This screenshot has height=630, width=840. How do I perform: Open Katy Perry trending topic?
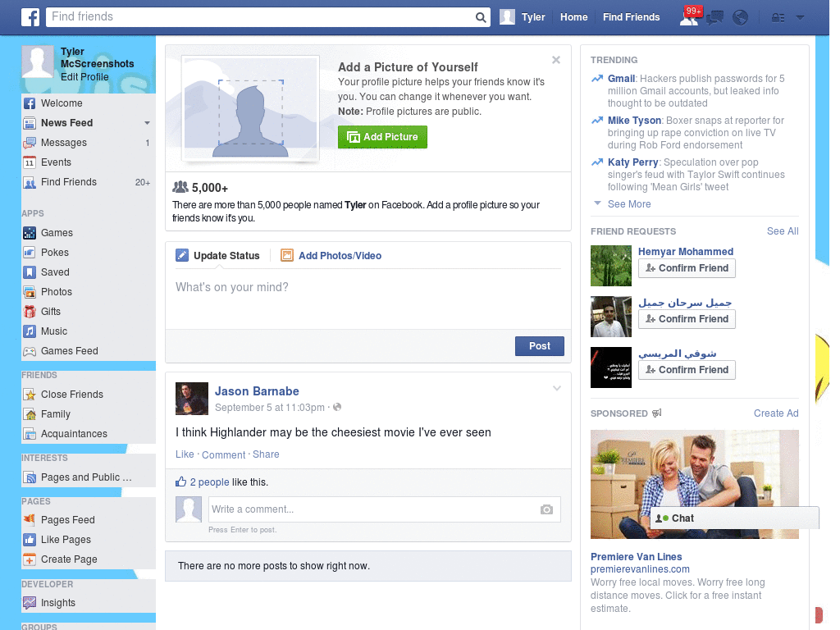(x=632, y=162)
